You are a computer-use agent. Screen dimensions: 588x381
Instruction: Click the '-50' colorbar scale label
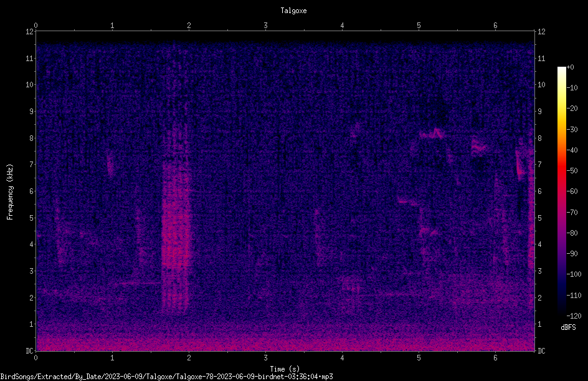[x=572, y=170]
